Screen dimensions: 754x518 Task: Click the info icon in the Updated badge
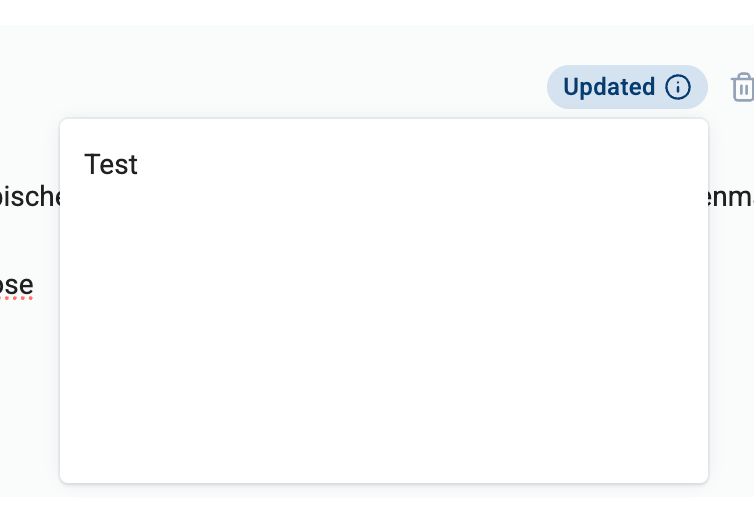678,87
